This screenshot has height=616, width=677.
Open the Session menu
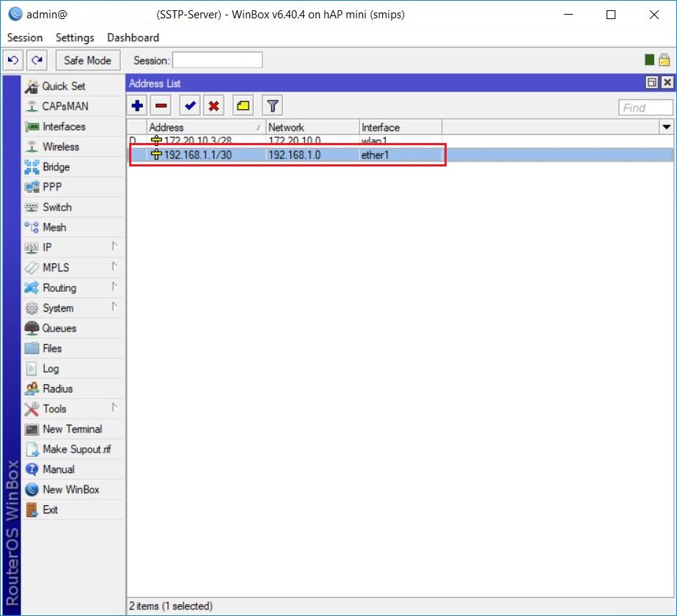(x=25, y=37)
